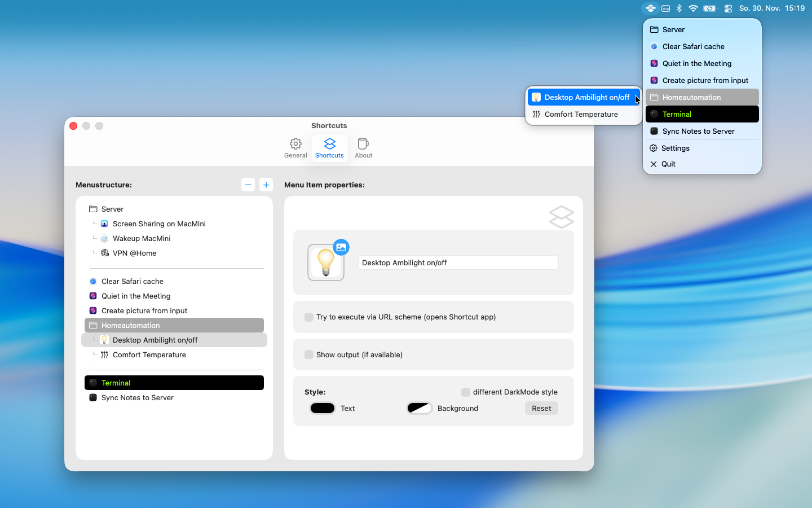Click Quit in the dropdown menu
This screenshot has height=508, width=812.
pyautogui.click(x=668, y=164)
